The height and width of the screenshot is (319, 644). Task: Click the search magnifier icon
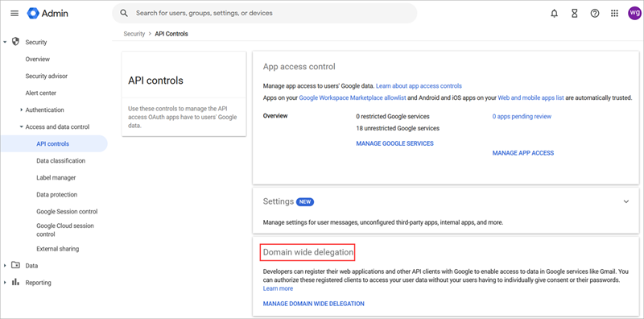124,13
